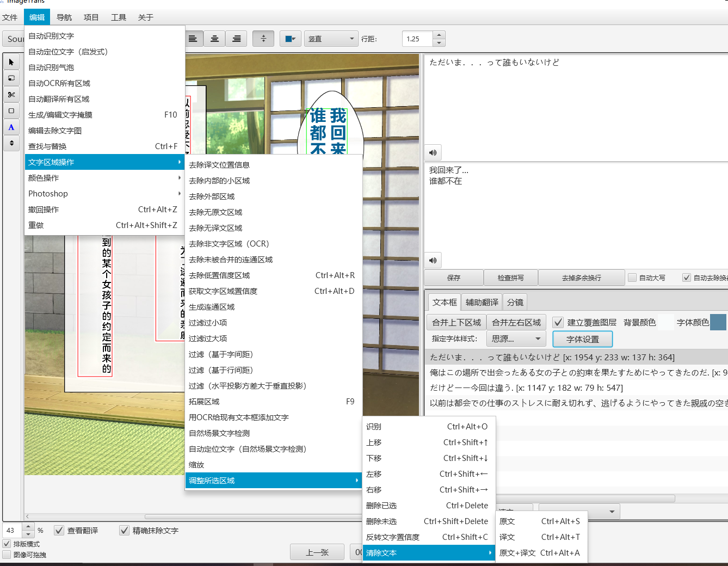Toggle 精确抹除文字 checkbox
This screenshot has width=728, height=566.
125,530
